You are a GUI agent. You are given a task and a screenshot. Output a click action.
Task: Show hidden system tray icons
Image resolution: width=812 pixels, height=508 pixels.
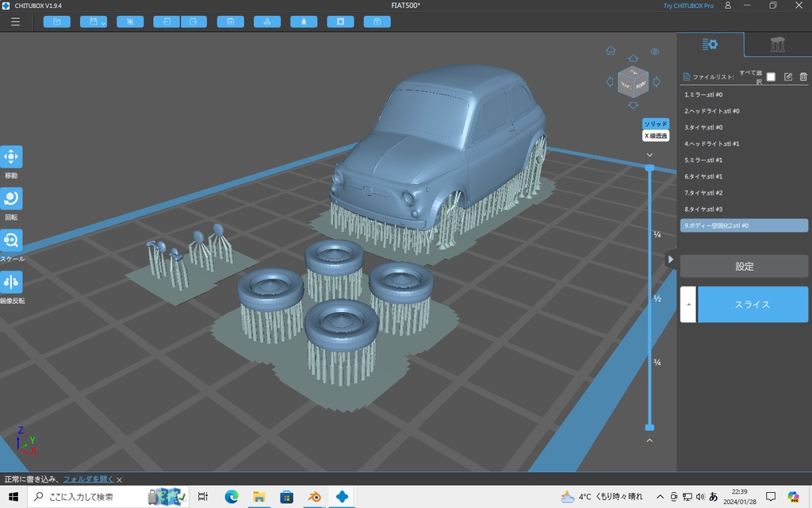(x=660, y=497)
